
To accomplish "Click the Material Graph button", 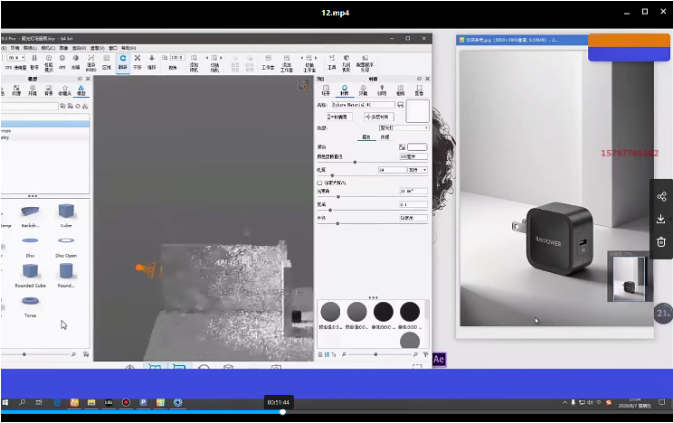I will [x=339, y=117].
